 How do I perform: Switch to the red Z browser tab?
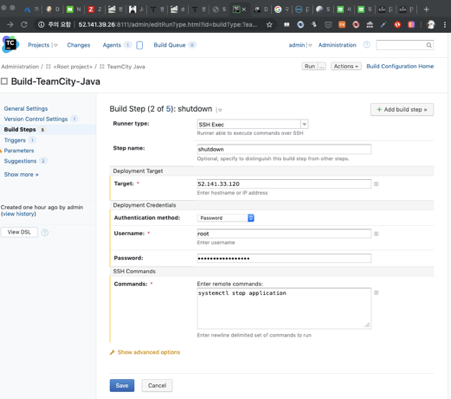click(x=94, y=9)
